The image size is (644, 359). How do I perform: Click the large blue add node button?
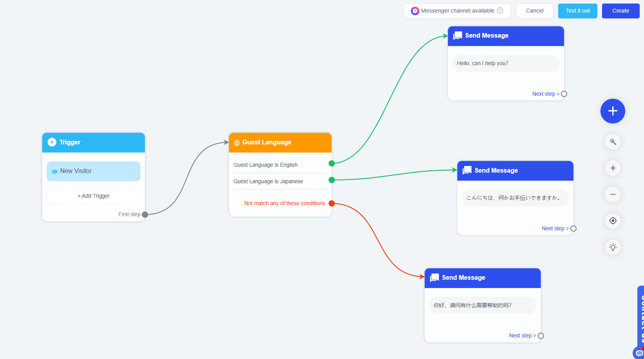[613, 111]
